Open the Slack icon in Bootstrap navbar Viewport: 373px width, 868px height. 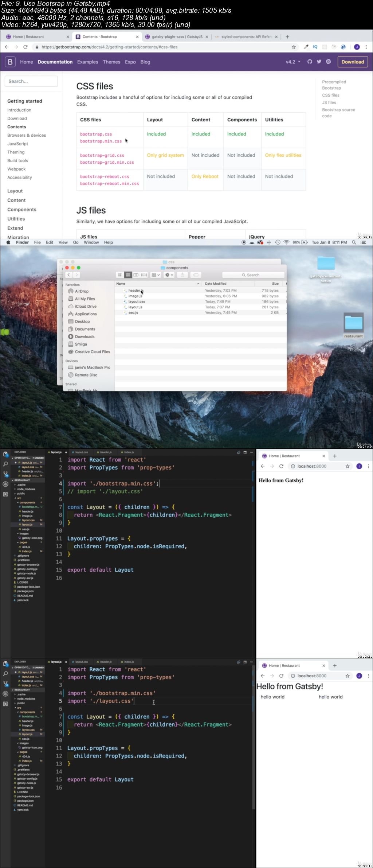click(329, 62)
